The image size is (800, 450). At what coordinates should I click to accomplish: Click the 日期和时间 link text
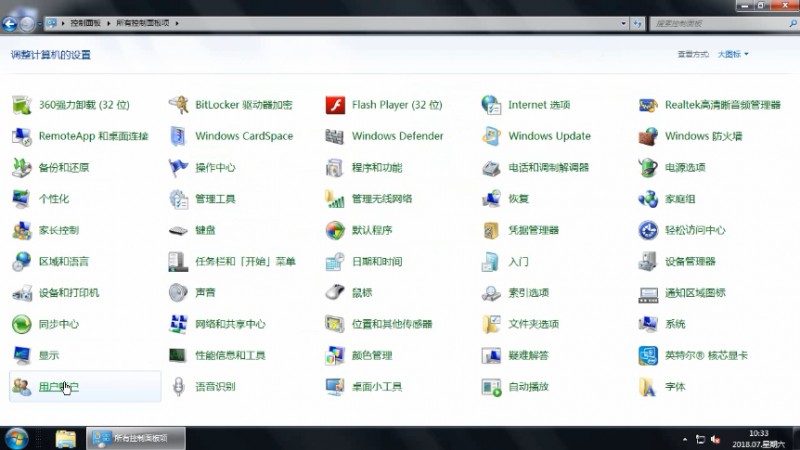tap(377, 261)
